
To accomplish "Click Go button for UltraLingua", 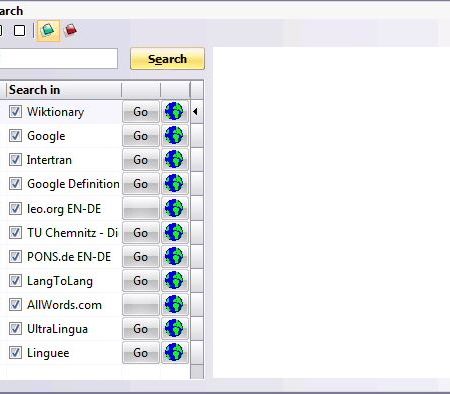I will pos(141,329).
